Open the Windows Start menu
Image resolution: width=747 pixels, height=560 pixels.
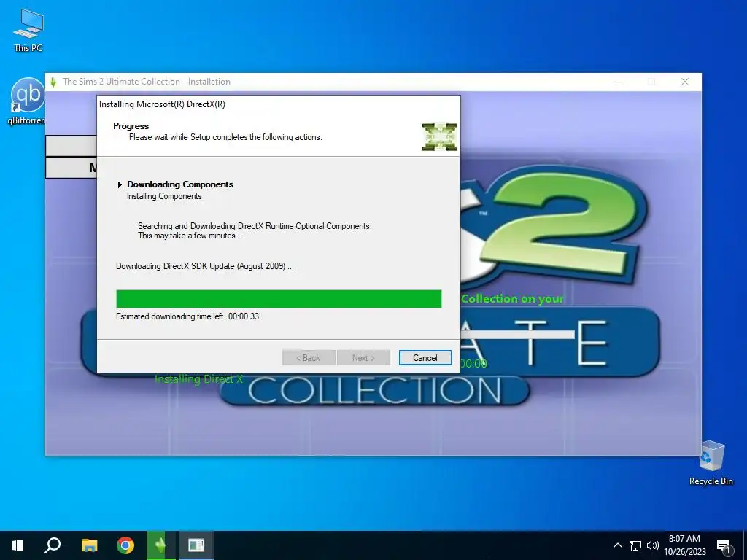(x=18, y=545)
